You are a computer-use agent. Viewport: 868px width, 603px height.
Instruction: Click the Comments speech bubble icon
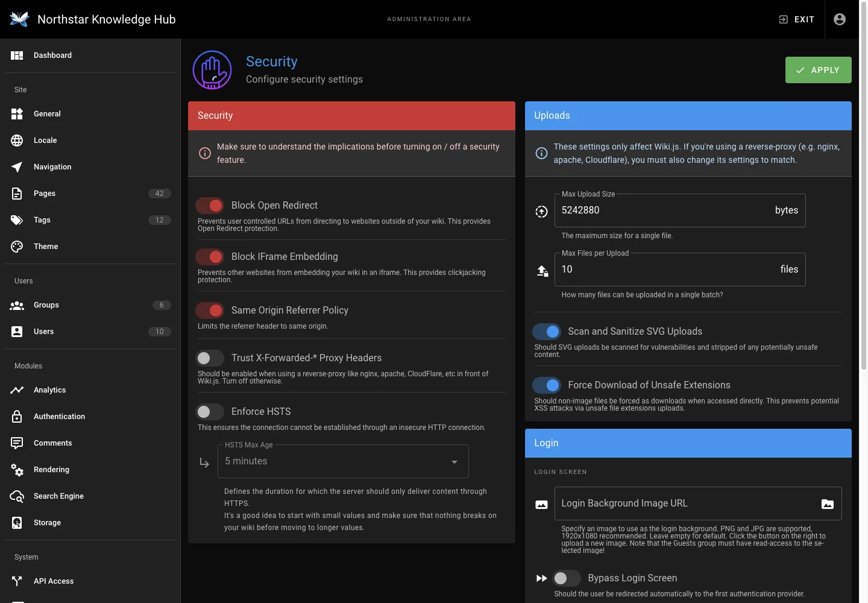pos(17,443)
